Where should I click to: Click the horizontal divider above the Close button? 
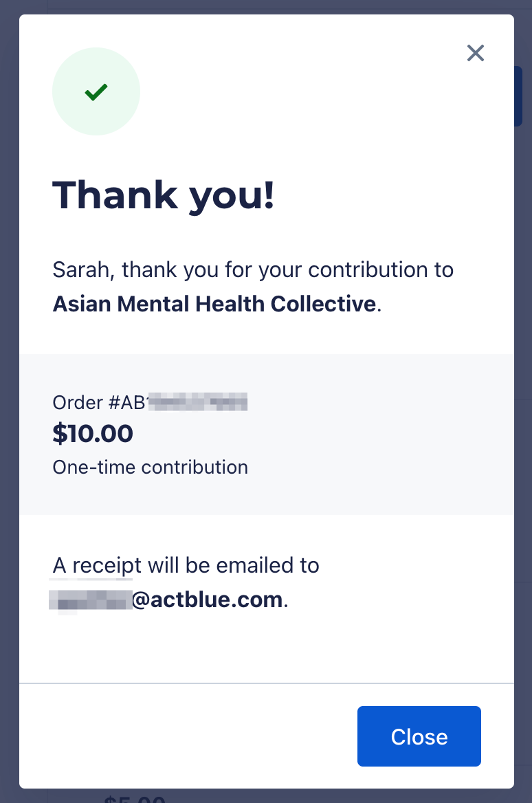click(x=267, y=683)
